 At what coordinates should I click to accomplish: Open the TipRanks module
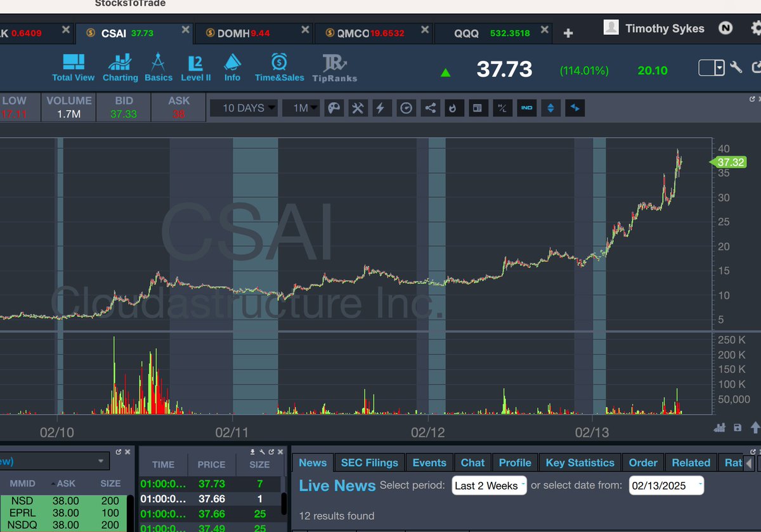pos(335,68)
